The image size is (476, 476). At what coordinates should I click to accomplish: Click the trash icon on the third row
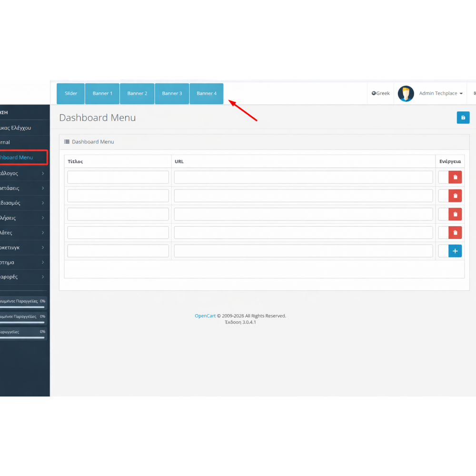[455, 214]
